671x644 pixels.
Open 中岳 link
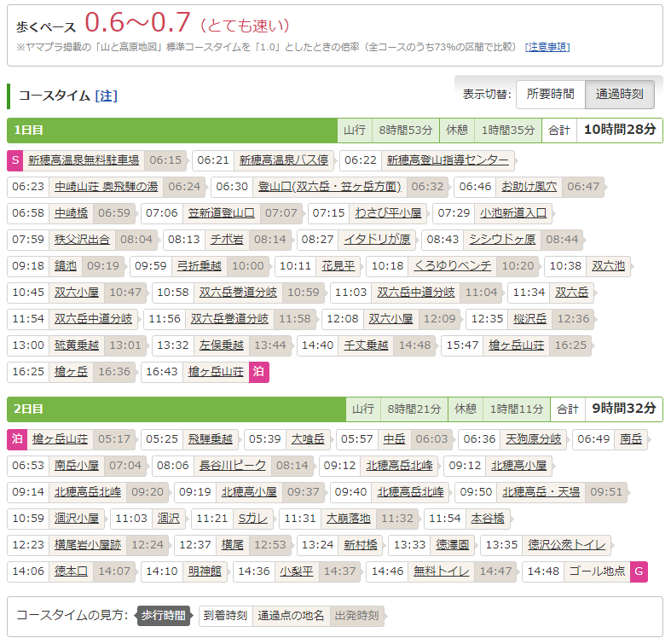click(x=394, y=439)
